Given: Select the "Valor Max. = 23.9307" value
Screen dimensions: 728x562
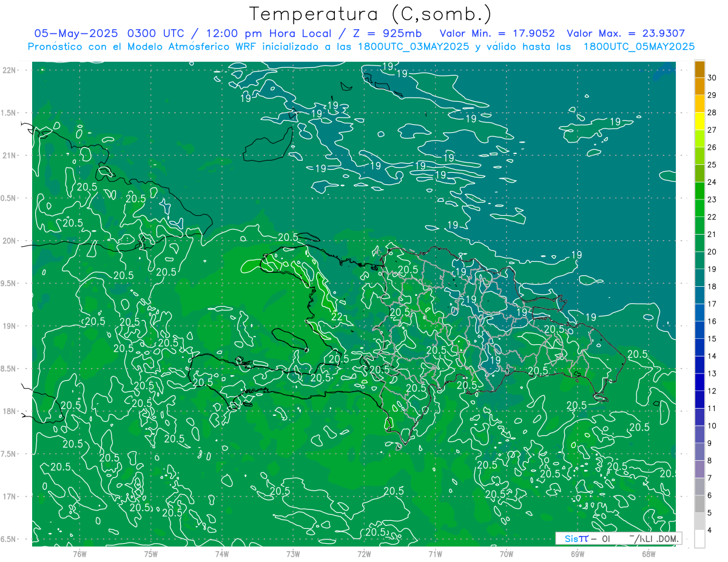Looking at the screenshot, I should [x=625, y=33].
